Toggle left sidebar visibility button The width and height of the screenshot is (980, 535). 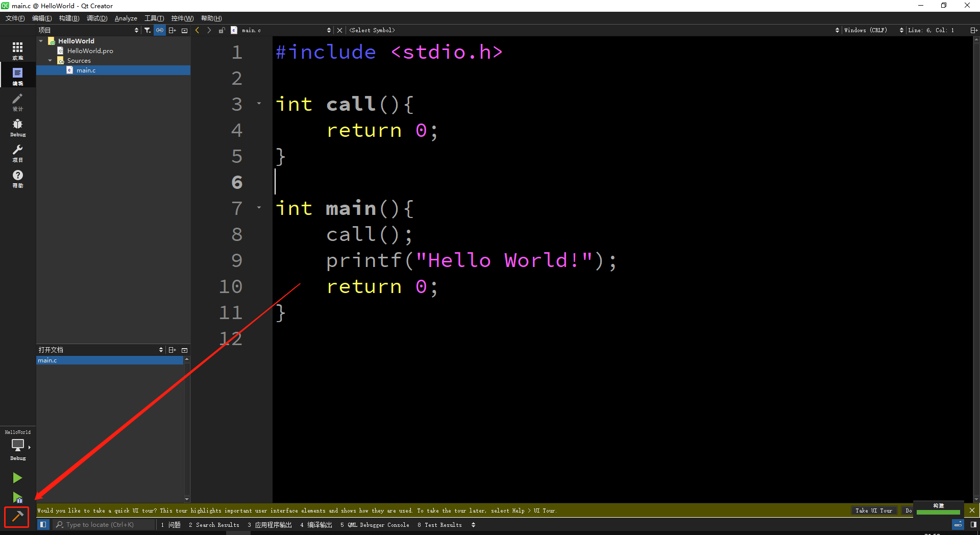tap(43, 524)
